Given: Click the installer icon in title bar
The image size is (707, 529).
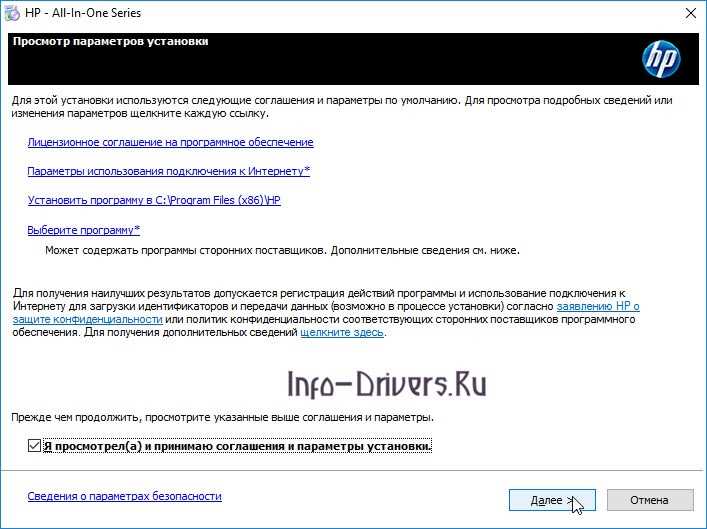Looking at the screenshot, I should (x=11, y=13).
